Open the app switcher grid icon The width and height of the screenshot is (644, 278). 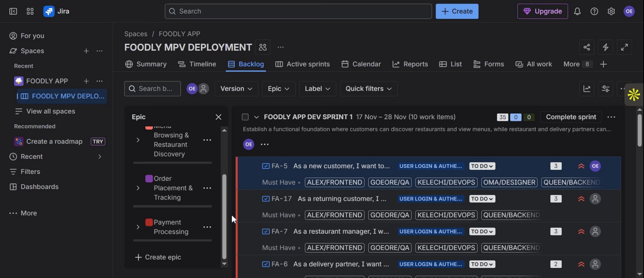(x=30, y=11)
